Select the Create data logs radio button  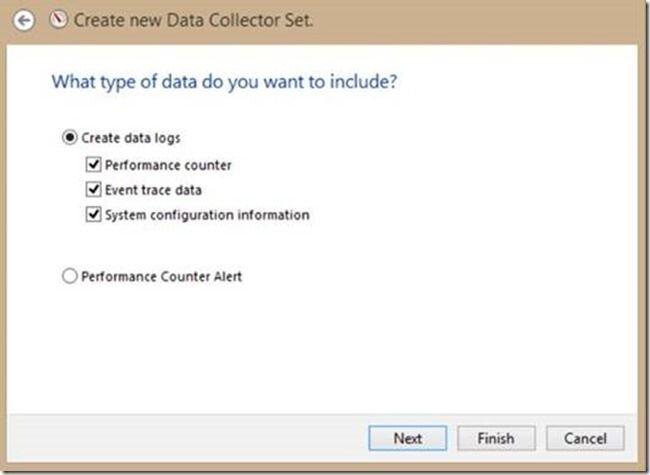click(x=70, y=137)
